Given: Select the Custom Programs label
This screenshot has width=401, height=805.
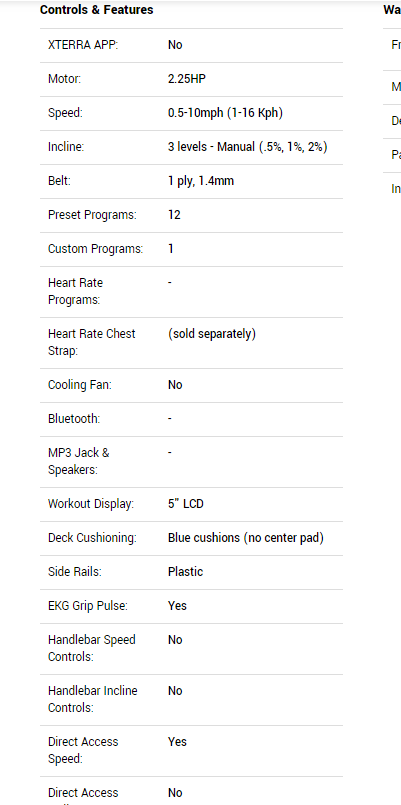Looking at the screenshot, I should tap(96, 248).
